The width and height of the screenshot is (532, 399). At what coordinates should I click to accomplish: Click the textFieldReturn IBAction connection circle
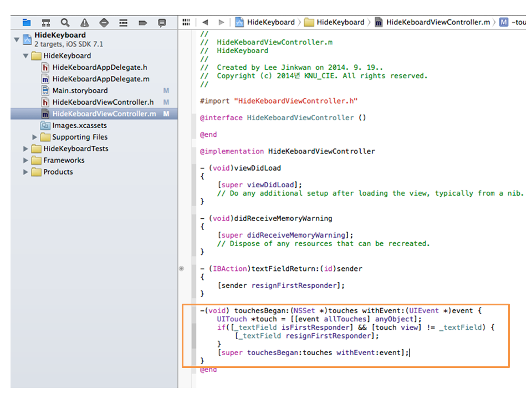[181, 269]
